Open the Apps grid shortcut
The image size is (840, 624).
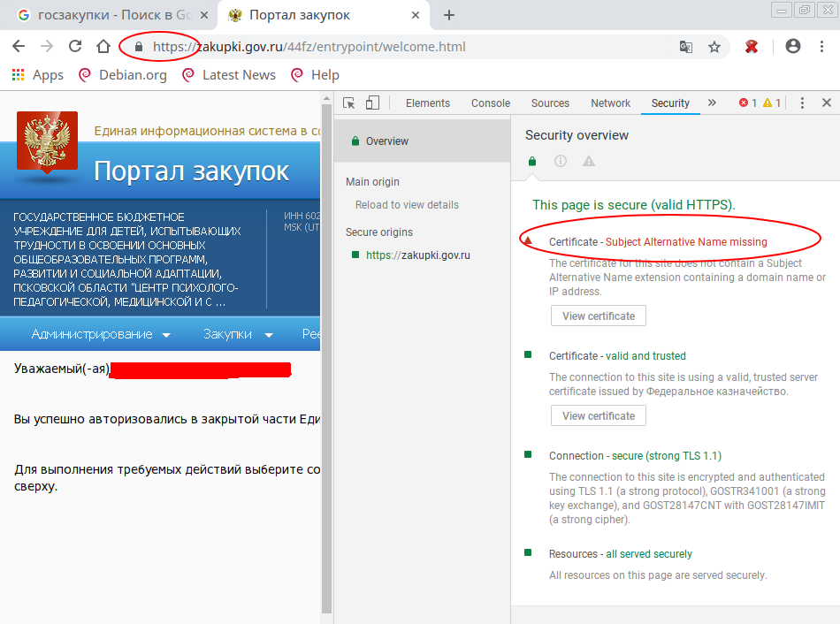click(37, 75)
